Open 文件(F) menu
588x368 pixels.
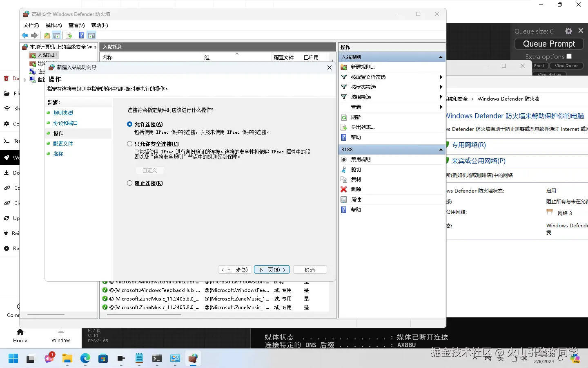pyautogui.click(x=31, y=25)
